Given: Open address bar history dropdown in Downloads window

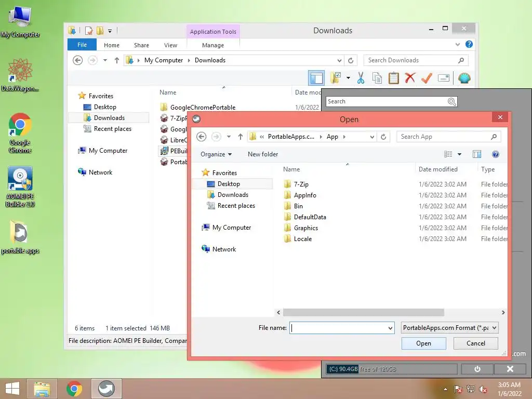Looking at the screenshot, I should (339, 60).
